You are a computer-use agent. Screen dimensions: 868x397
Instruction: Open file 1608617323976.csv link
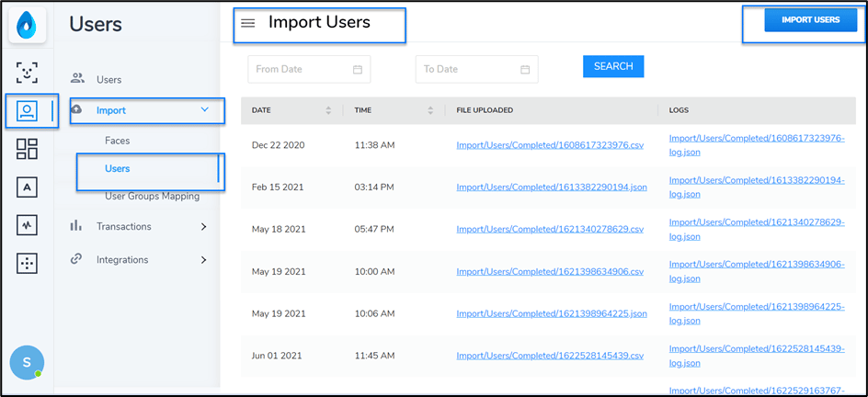(x=550, y=145)
